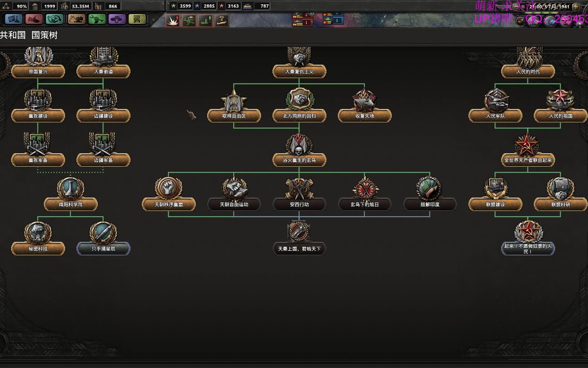Select the 边疆军备 focus

click(103, 160)
